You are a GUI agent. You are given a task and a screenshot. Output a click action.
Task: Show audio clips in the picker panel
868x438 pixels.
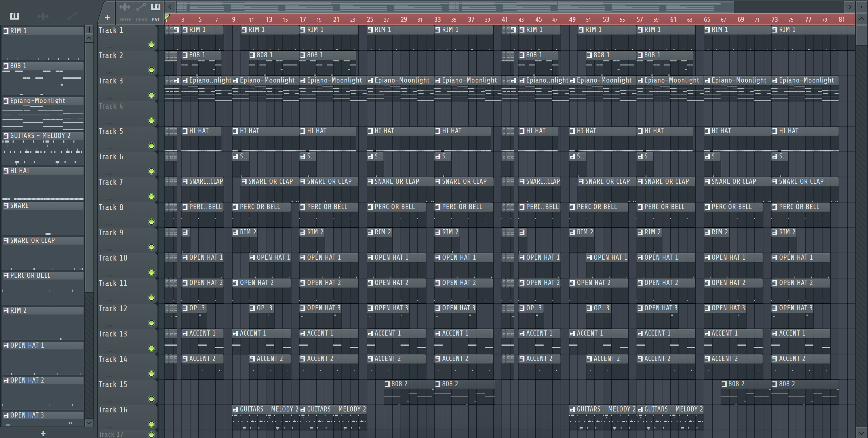pyautogui.click(x=43, y=16)
